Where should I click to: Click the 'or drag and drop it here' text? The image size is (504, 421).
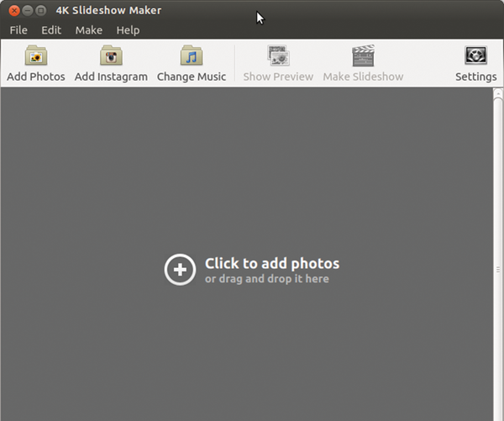[x=267, y=278]
